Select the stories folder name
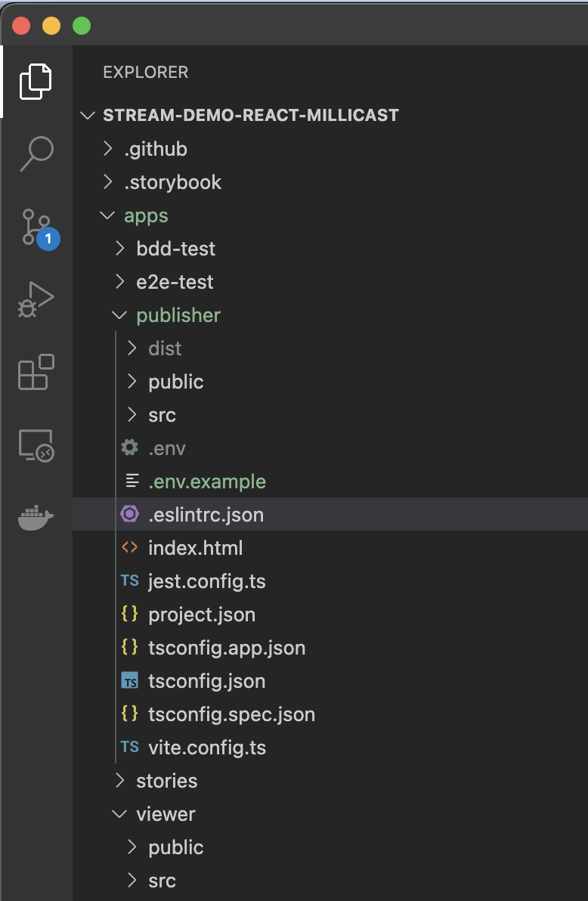588x901 pixels. (167, 781)
